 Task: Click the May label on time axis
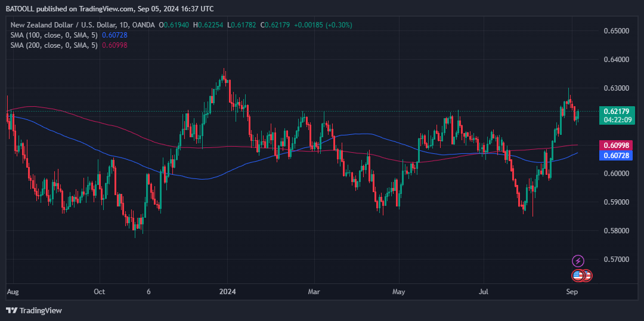[x=399, y=292]
